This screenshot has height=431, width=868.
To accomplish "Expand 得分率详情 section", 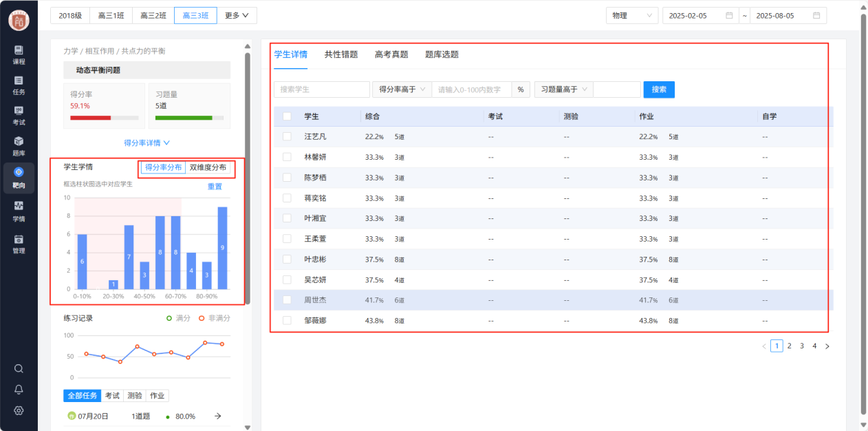I will pyautogui.click(x=147, y=143).
